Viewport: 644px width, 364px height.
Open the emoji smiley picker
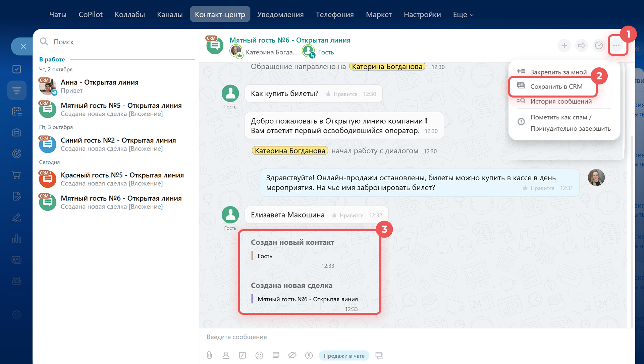coord(259,355)
